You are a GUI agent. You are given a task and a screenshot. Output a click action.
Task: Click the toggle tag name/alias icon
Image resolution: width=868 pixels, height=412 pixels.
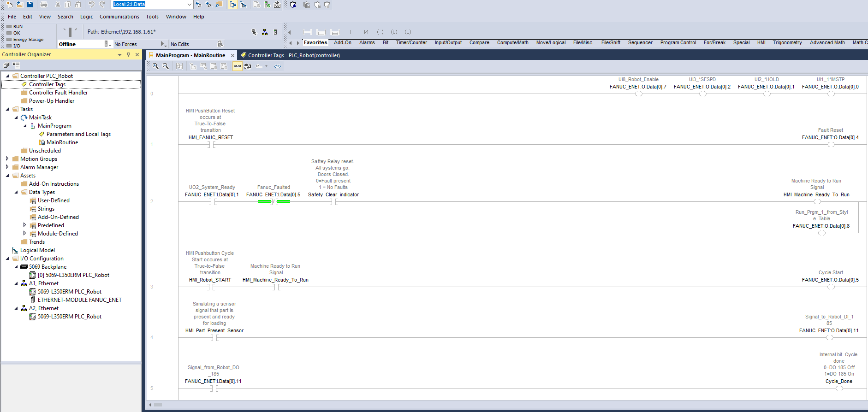point(248,66)
